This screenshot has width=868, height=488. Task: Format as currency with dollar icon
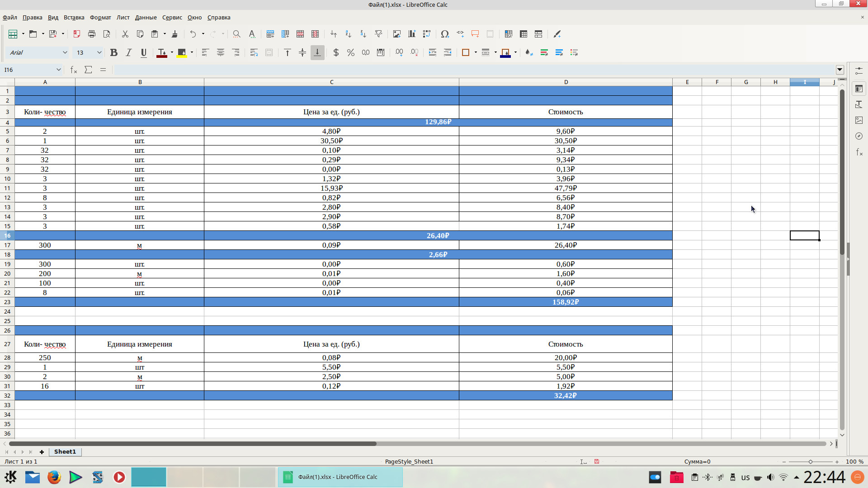335,52
